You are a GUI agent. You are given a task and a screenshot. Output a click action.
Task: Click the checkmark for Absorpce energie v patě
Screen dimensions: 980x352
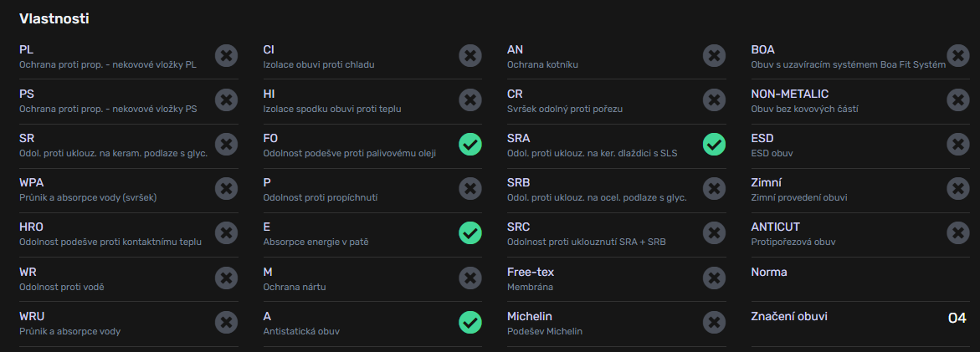(x=470, y=233)
